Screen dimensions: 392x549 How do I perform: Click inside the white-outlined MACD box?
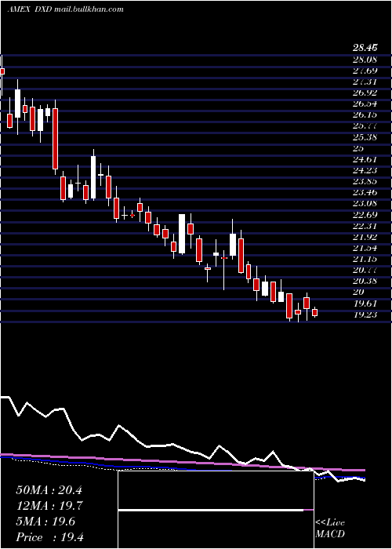click(x=216, y=510)
